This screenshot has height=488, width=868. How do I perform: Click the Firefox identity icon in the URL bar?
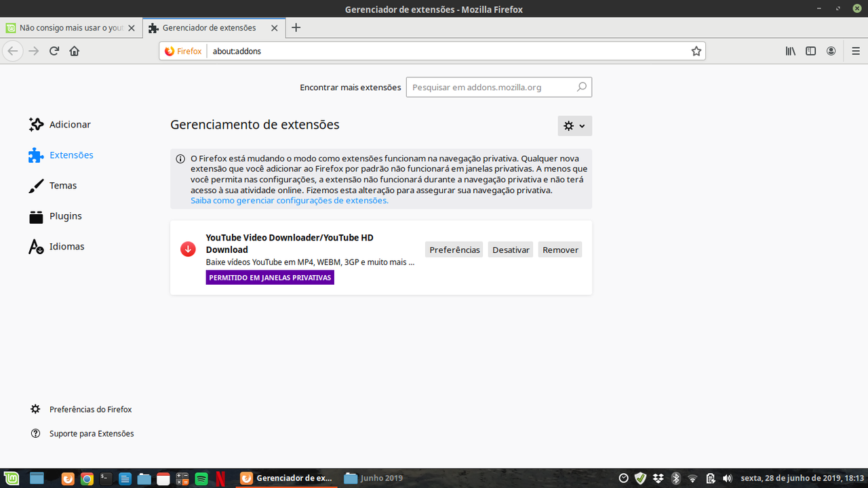pyautogui.click(x=183, y=51)
